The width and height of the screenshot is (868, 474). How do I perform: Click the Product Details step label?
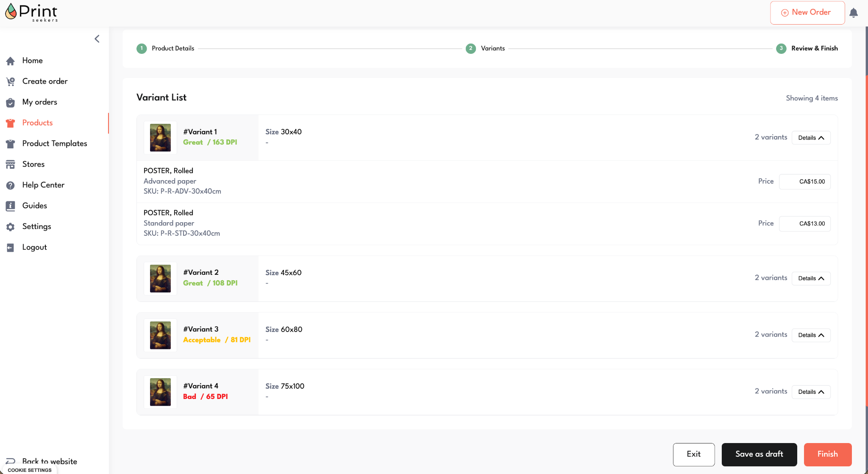coord(173,48)
